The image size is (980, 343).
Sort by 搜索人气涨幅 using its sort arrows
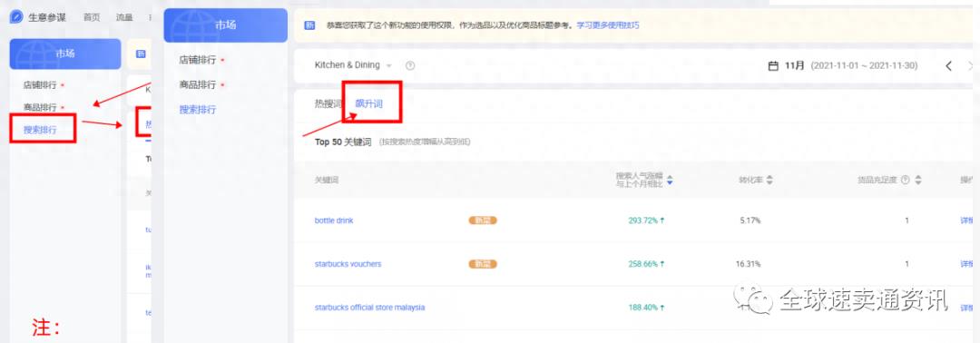coord(670,180)
